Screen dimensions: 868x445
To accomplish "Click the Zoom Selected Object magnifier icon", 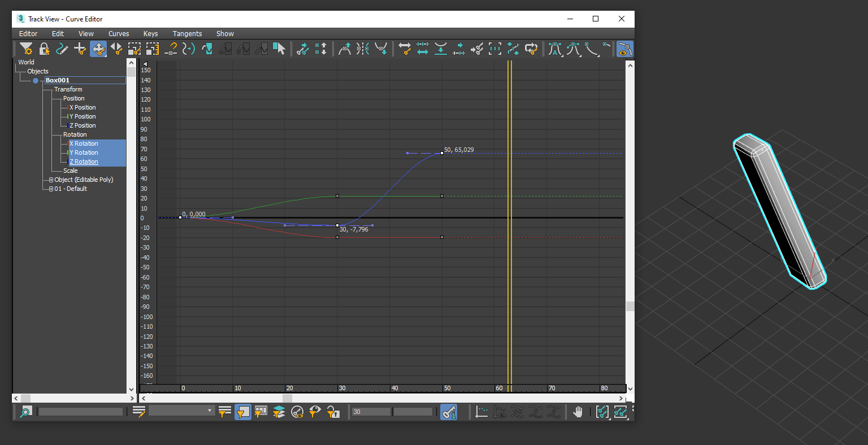I will pos(25,412).
